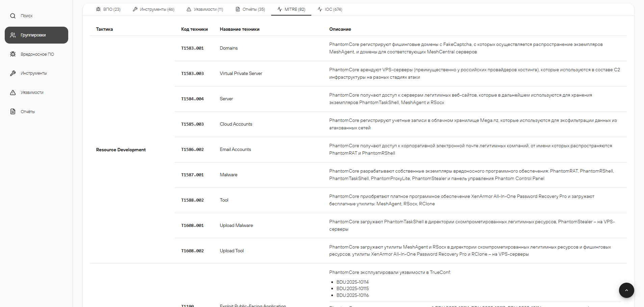
Task: Open the Инструменты (46) tab
Action: pyautogui.click(x=154, y=9)
